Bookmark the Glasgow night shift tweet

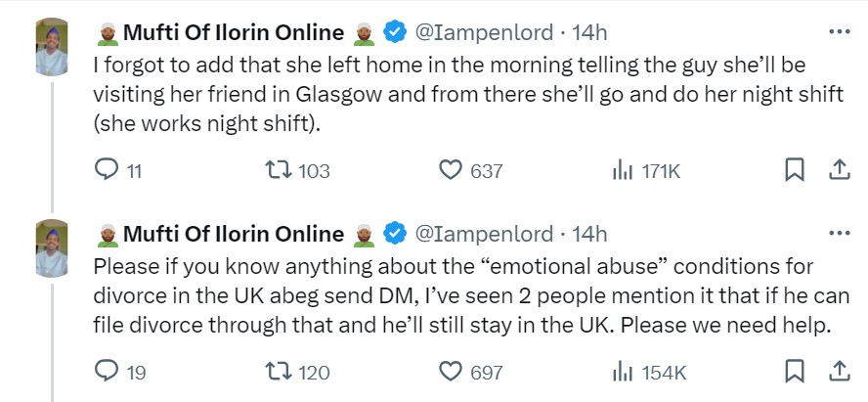click(x=794, y=170)
